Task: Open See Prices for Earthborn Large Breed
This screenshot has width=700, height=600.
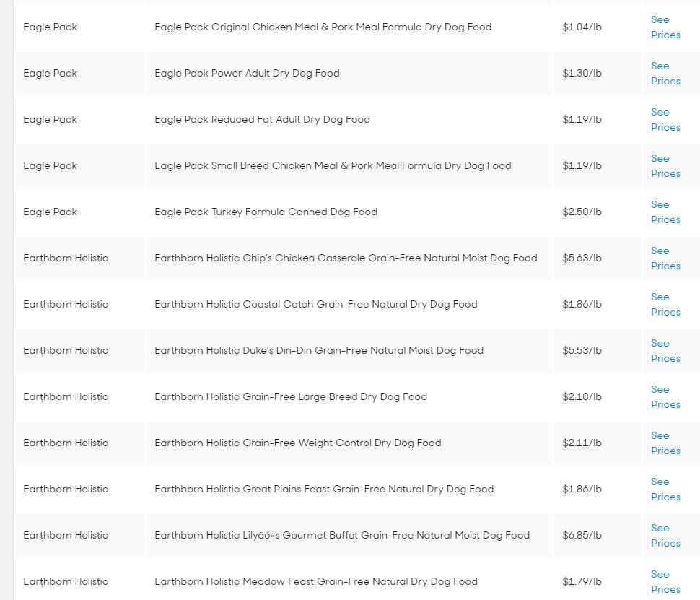Action: (665, 397)
